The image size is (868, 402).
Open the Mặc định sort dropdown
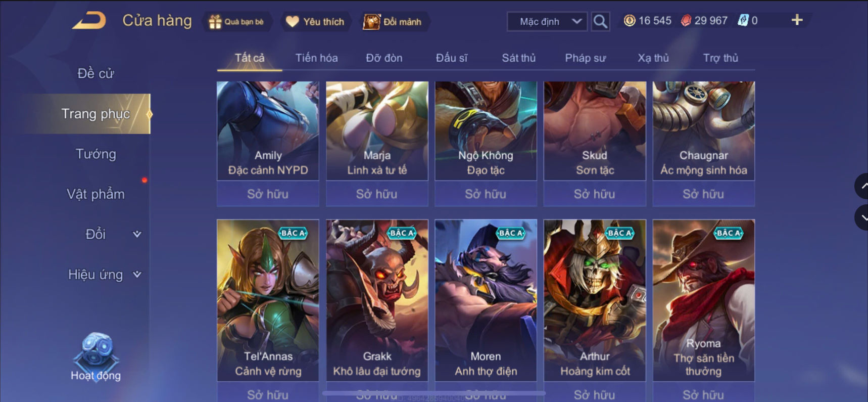(x=547, y=22)
